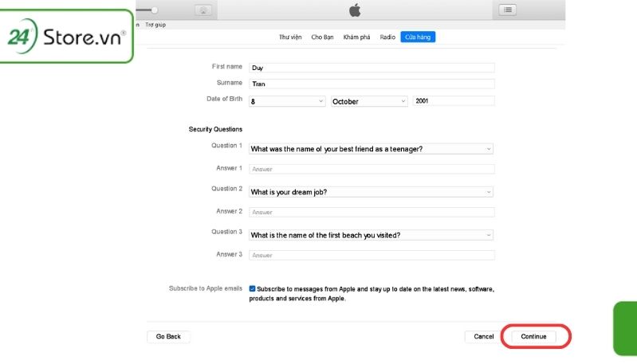Click the Surname field containing Tran
The width and height of the screenshot is (637, 364).
pos(372,84)
